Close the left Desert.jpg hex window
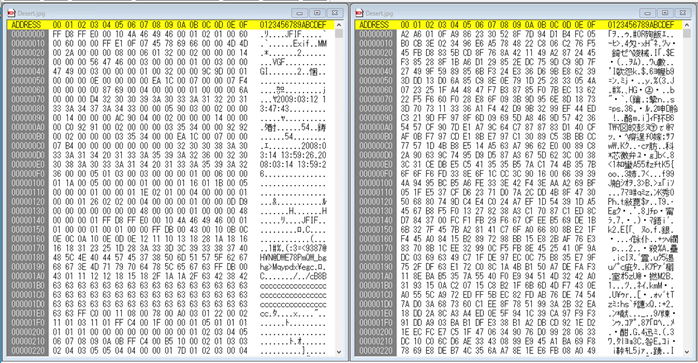698x363 pixels. 335,13
